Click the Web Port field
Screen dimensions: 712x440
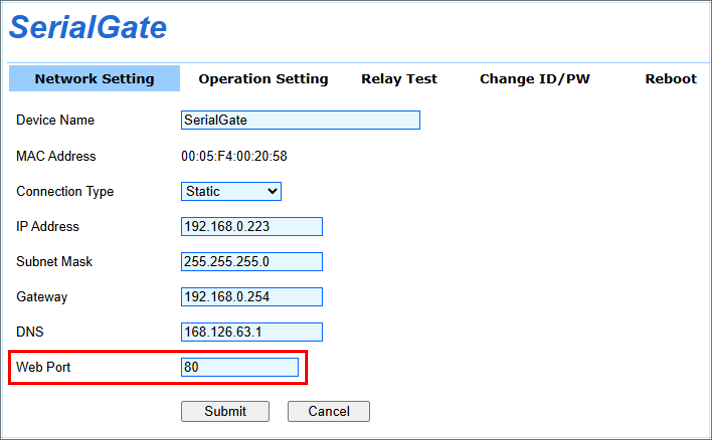coord(240,367)
